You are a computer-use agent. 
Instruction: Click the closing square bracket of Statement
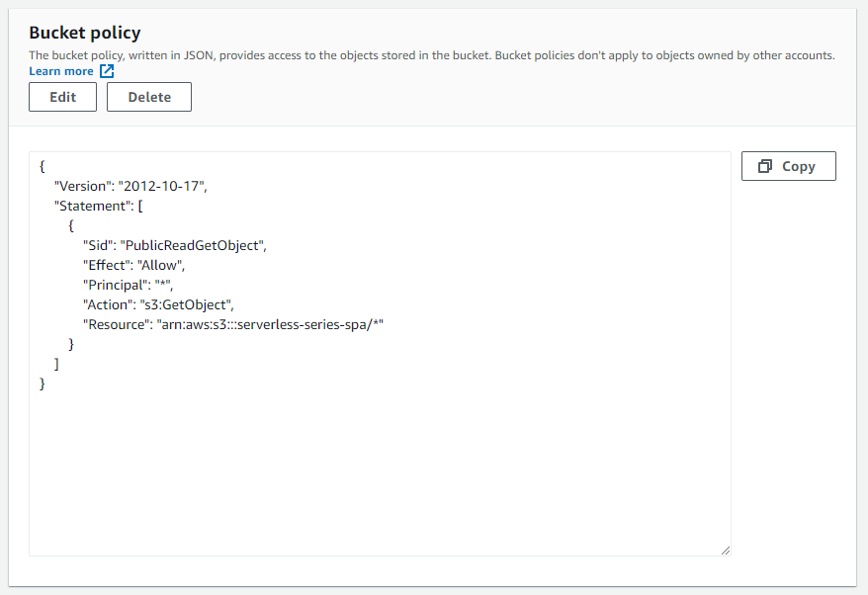57,364
